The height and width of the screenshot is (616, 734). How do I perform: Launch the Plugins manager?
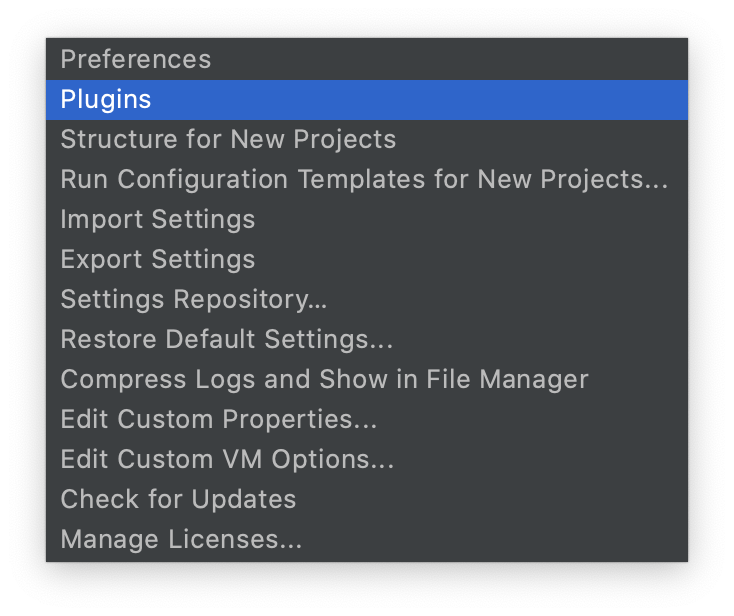(106, 99)
